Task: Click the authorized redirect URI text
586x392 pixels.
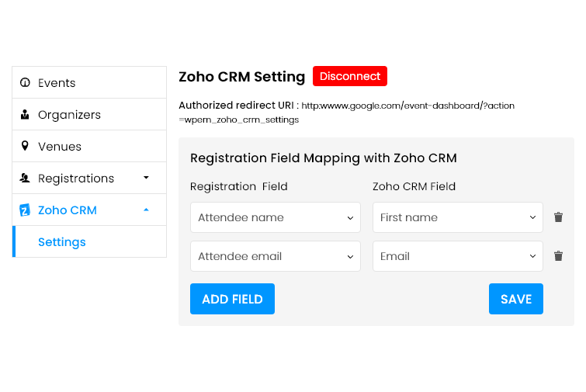Action: point(346,113)
